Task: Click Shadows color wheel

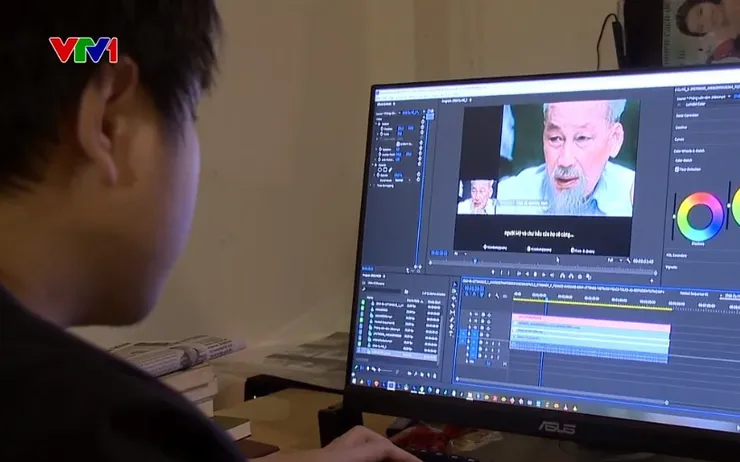Action: coord(700,217)
